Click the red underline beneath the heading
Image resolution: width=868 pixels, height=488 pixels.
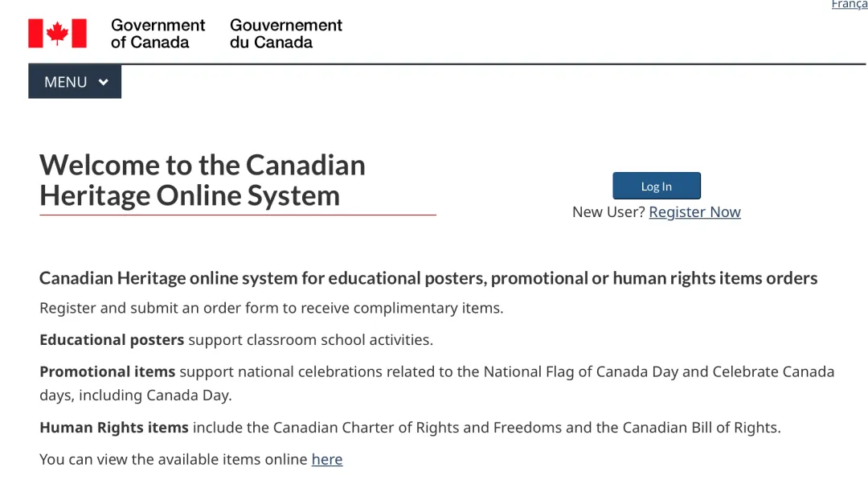(238, 215)
